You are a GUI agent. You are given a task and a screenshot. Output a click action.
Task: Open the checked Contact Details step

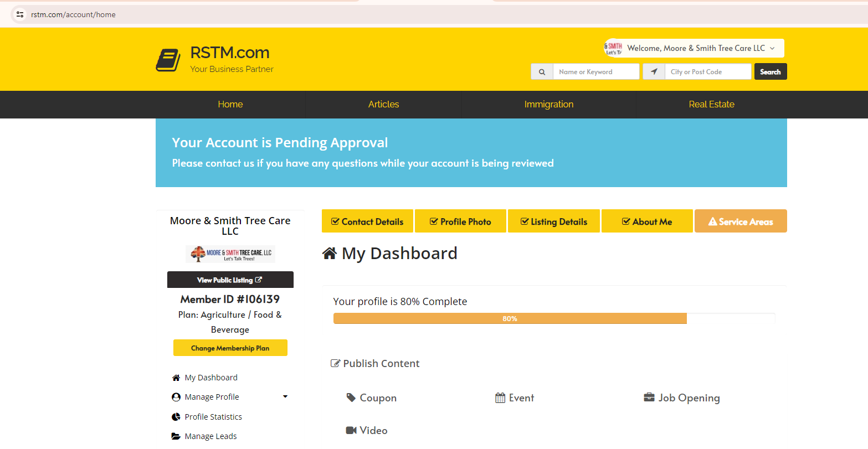coord(367,221)
